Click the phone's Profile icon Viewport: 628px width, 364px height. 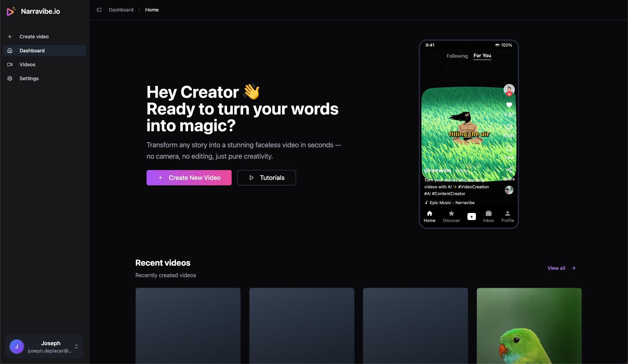(507, 214)
